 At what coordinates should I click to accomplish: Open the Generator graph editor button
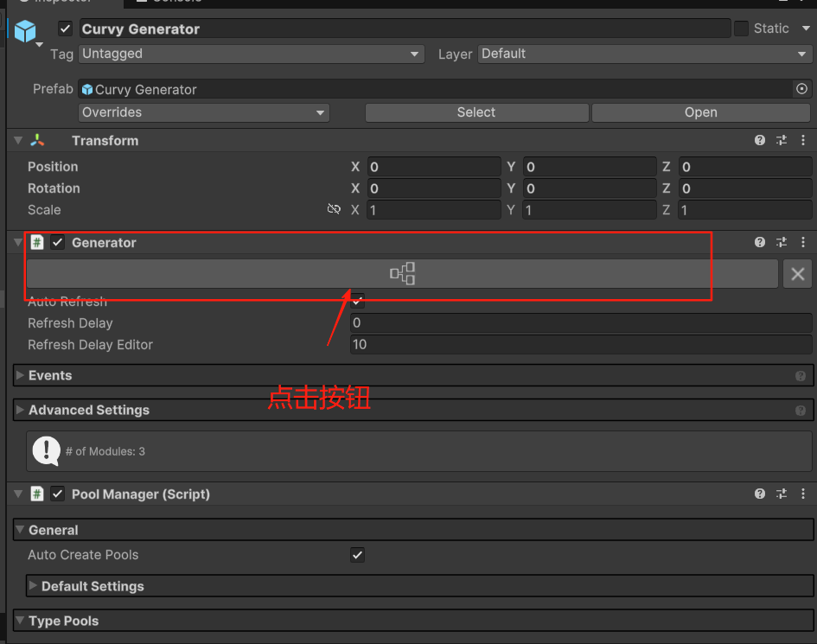[x=402, y=273]
